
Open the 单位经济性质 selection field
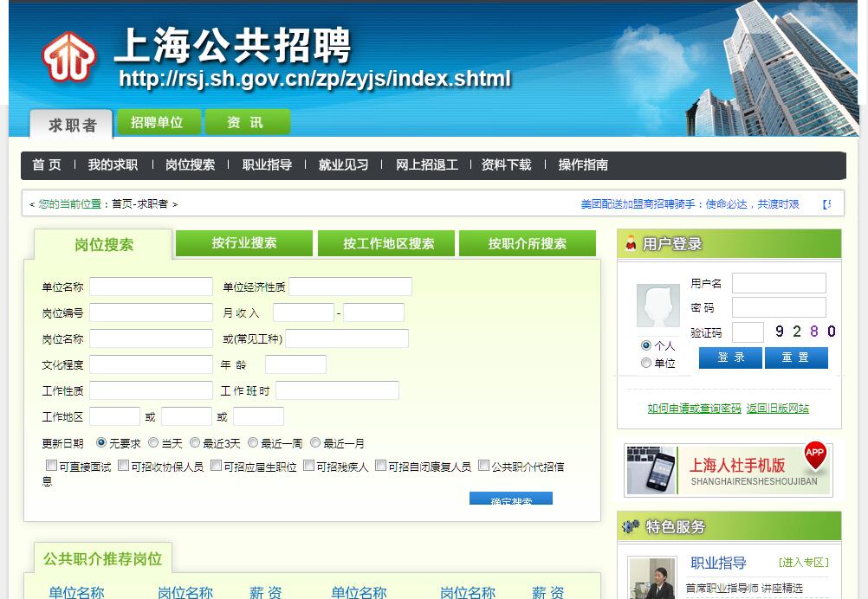350,287
